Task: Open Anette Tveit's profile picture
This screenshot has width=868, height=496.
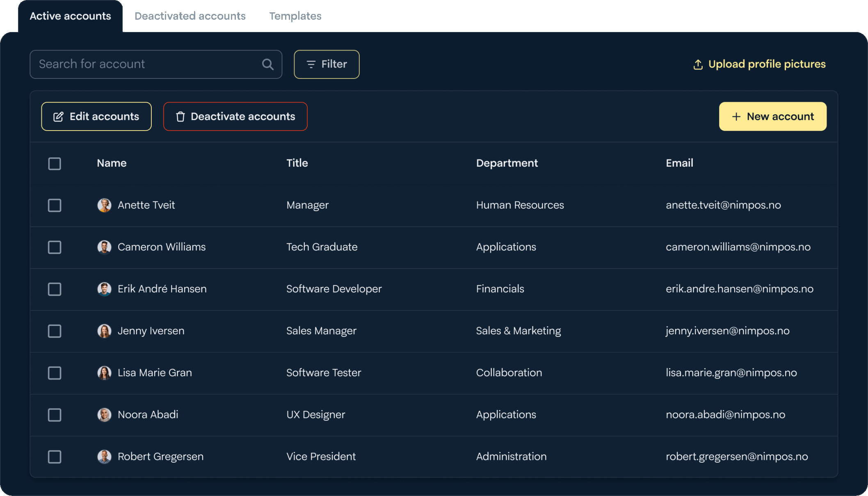Action: [104, 205]
